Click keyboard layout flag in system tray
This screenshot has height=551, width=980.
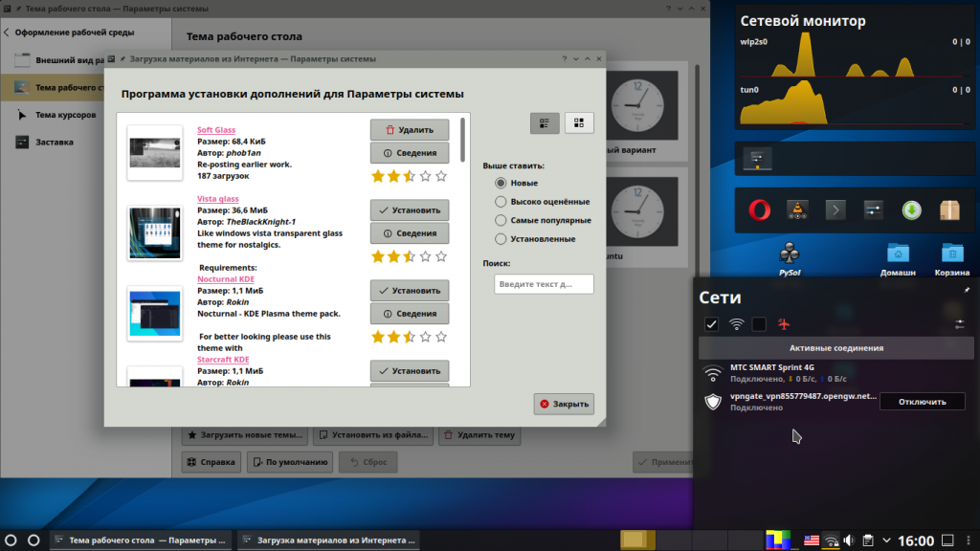click(x=812, y=540)
